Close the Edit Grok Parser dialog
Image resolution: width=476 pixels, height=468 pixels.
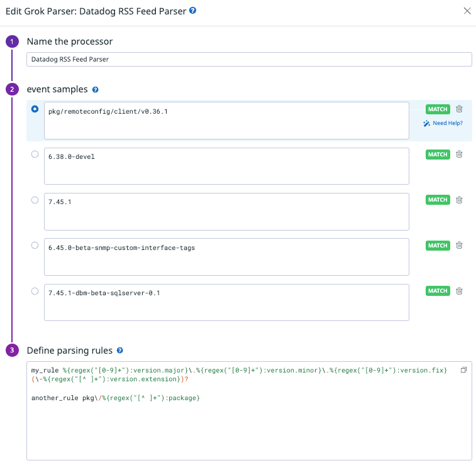point(467,11)
